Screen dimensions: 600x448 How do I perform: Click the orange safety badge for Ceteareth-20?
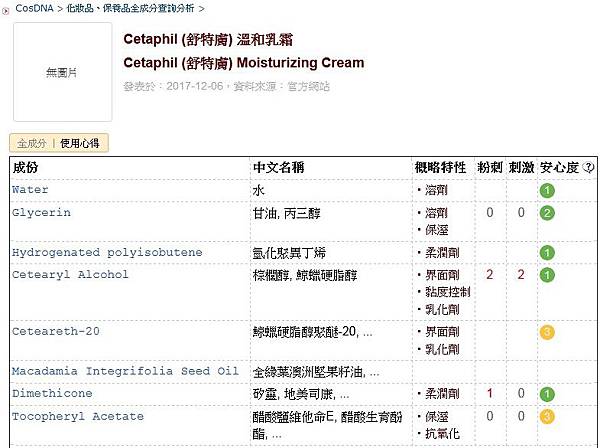[547, 332]
